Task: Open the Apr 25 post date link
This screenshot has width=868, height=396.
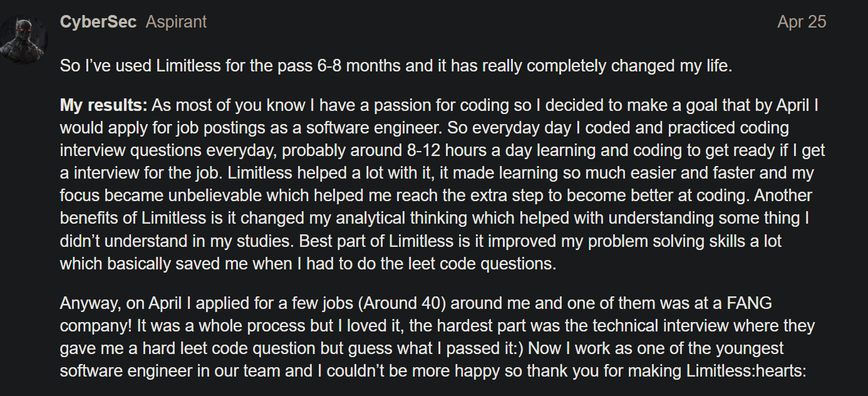Action: tap(802, 22)
